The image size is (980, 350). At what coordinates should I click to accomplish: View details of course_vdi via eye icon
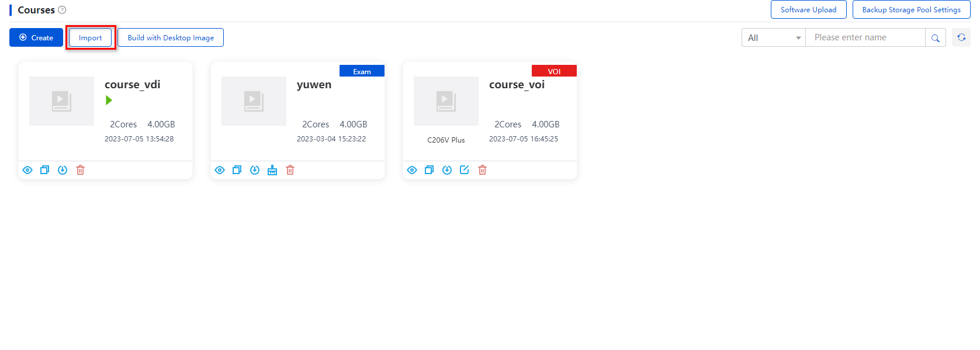tap(27, 170)
